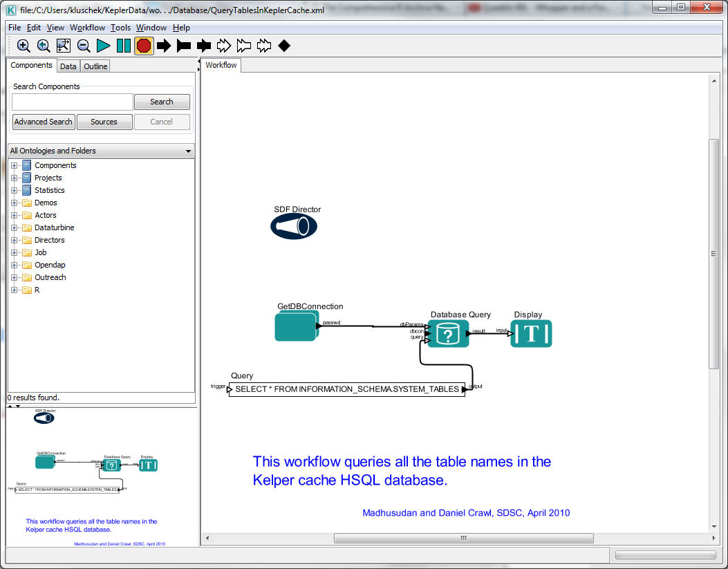Viewport: 728px width, 569px height.
Task: Expand the Actors folder node
Action: pyautogui.click(x=14, y=215)
